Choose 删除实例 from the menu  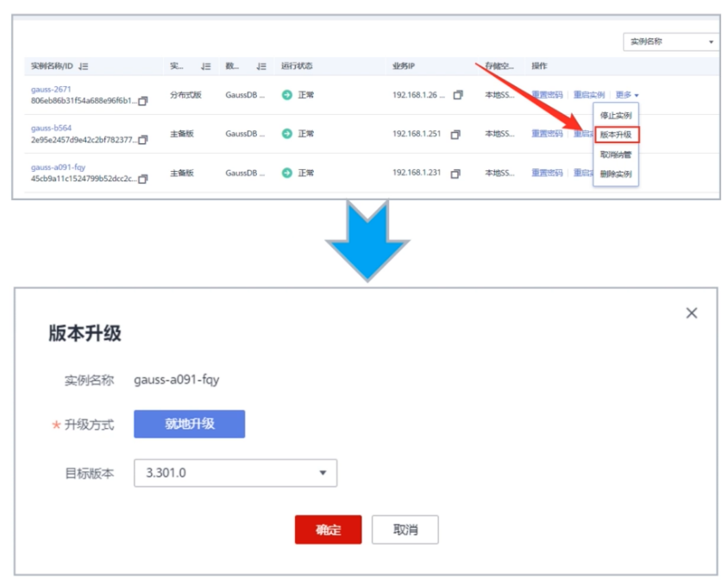[x=616, y=173]
